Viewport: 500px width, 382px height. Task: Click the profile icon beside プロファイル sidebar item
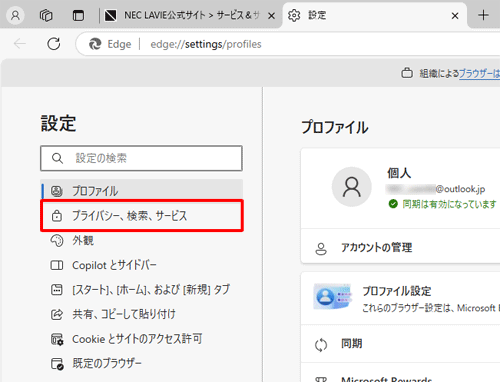(x=57, y=191)
